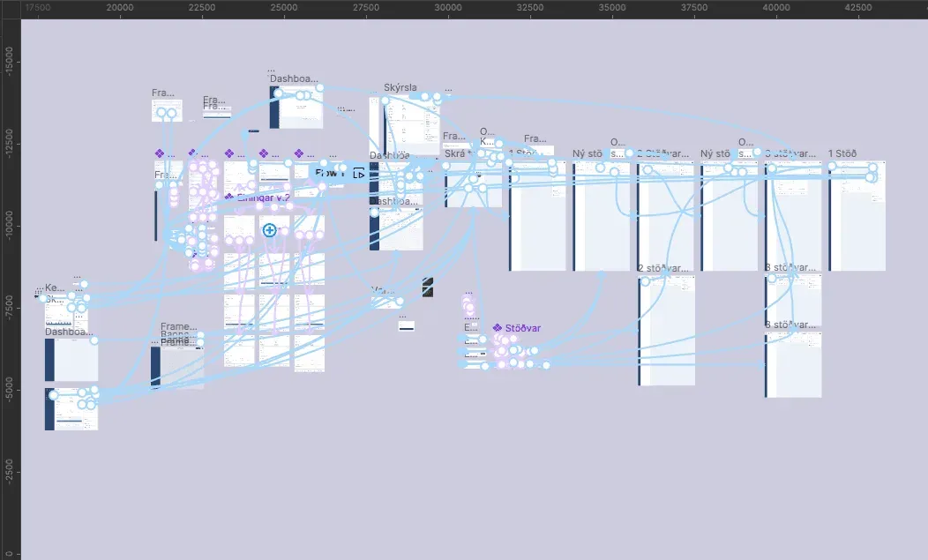Screen dimensions: 928x560
Task: Click the 30000 mark on horizontal ruler
Action: click(x=448, y=8)
